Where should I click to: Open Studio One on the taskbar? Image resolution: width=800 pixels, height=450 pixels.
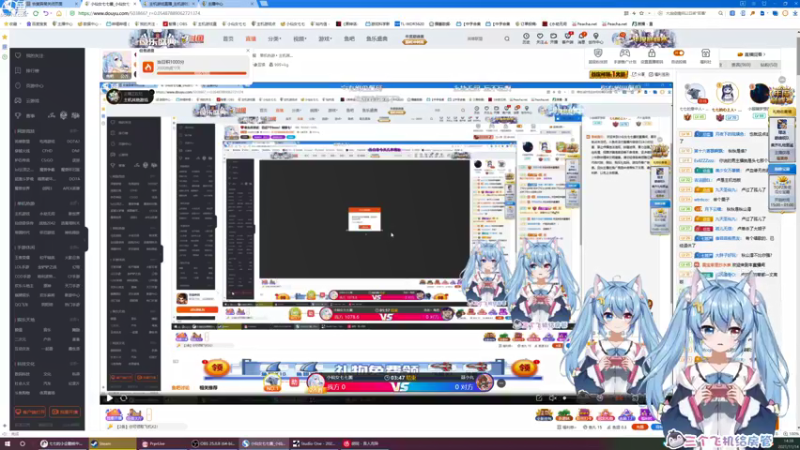coord(315,443)
